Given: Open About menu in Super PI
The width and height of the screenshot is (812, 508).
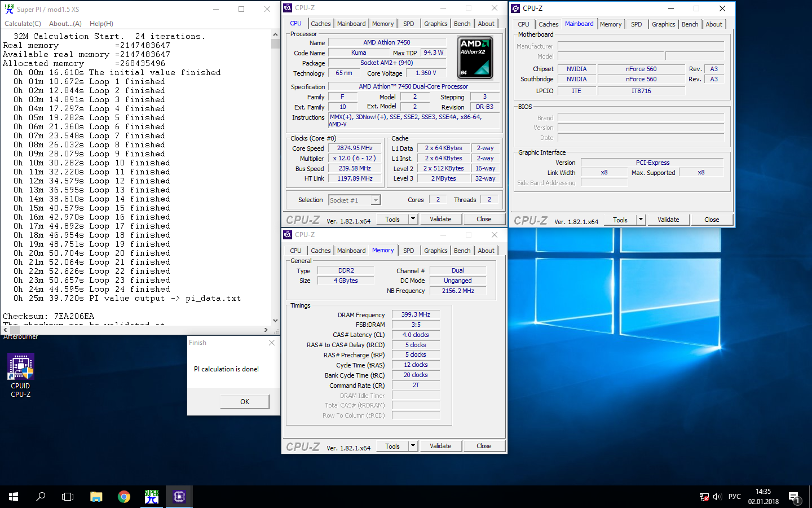Looking at the screenshot, I should pyautogui.click(x=65, y=24).
